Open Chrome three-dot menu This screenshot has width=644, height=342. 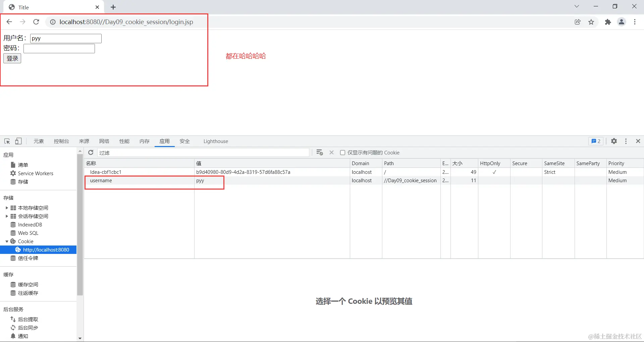[x=635, y=22]
